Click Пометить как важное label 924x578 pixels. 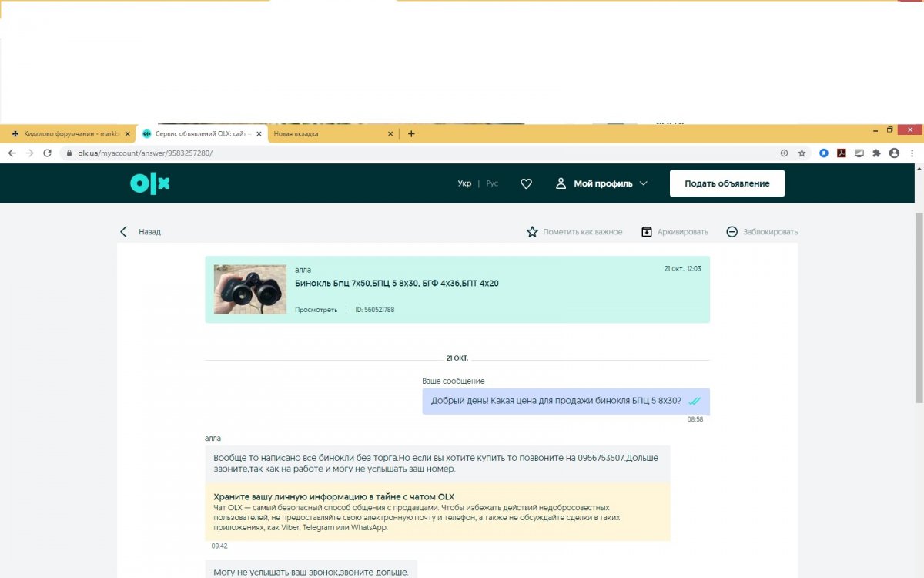pyautogui.click(x=583, y=231)
